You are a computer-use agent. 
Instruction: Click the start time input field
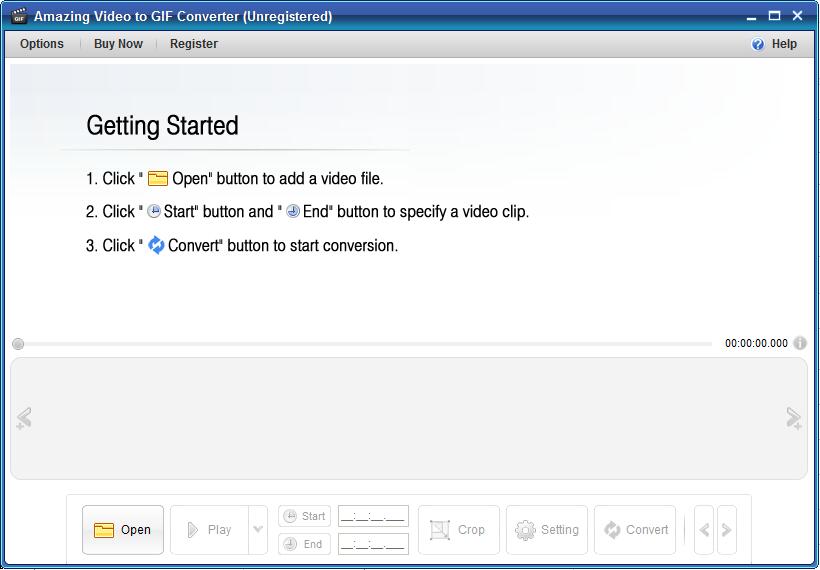(373, 516)
